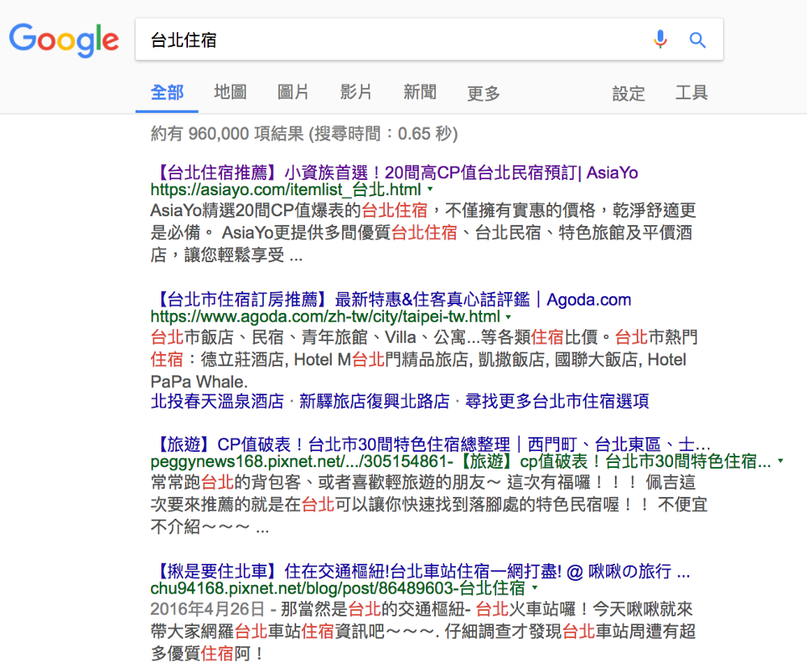Image resolution: width=807 pixels, height=672 pixels.
Task: Open the 【揪是要住北車】 result title
Action: tap(420, 571)
